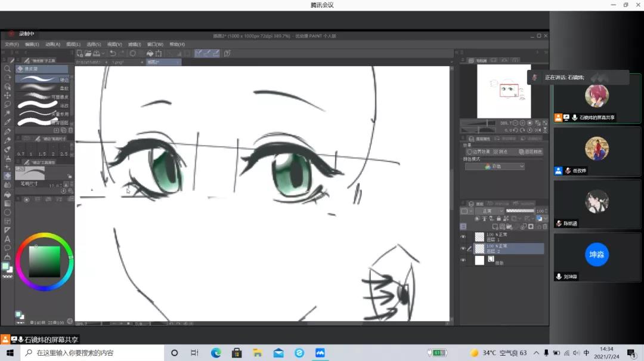Open the 文件(F) menu

pos(12,44)
